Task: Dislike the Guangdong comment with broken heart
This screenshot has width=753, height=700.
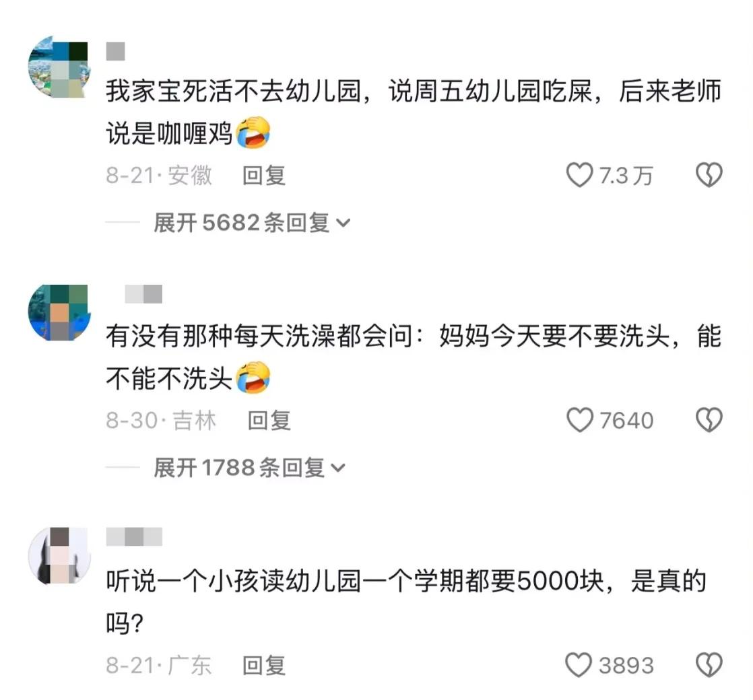Action: pyautogui.click(x=709, y=665)
